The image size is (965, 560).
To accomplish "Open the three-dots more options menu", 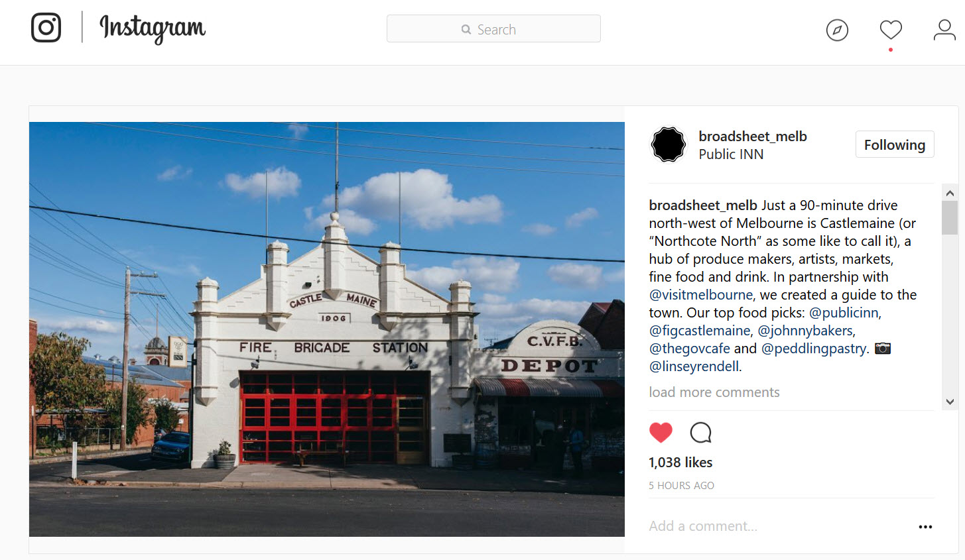I will (x=925, y=527).
